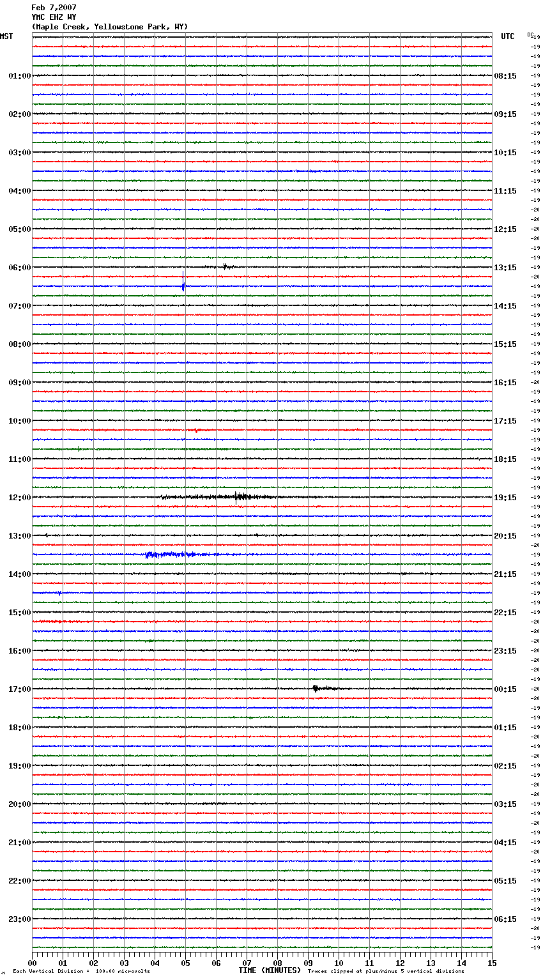Select the 19:00 MST time label
The width and height of the screenshot is (543, 980).
coord(19,766)
